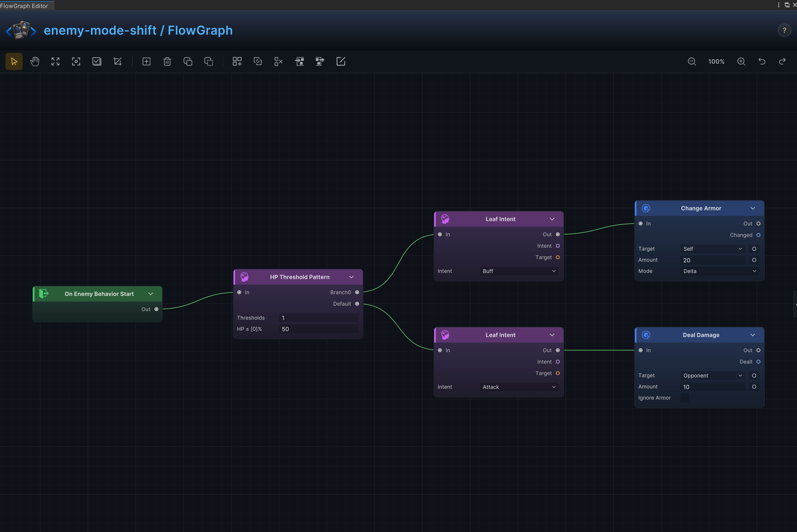Collapse the Deal Damage node

click(752, 335)
